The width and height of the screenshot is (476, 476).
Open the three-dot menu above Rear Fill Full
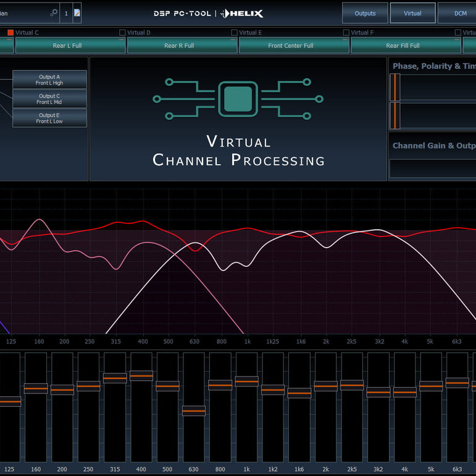click(x=457, y=39)
